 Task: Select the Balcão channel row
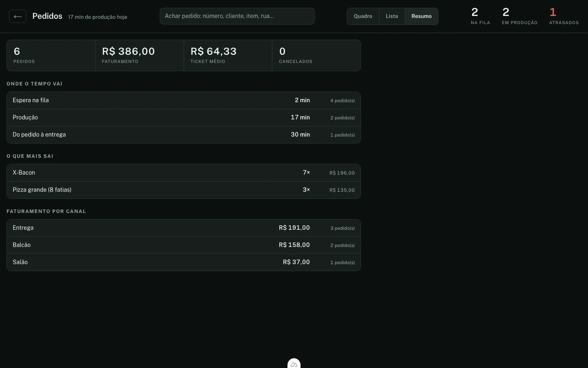[x=184, y=245]
